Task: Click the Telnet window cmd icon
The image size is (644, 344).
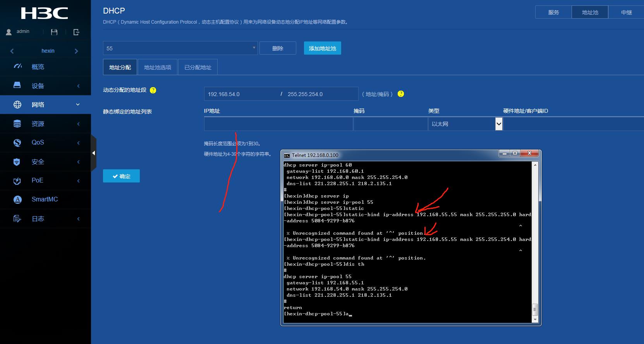Action: (287, 155)
